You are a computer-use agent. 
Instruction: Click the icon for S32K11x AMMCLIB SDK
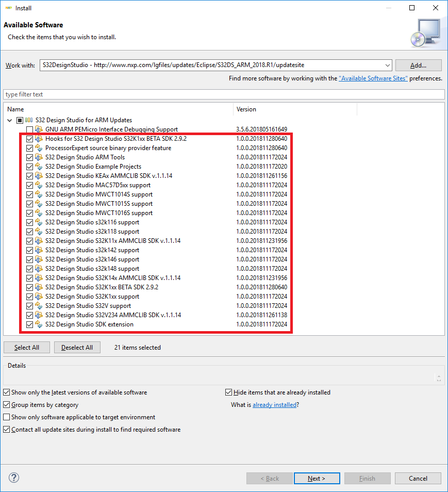(39, 241)
